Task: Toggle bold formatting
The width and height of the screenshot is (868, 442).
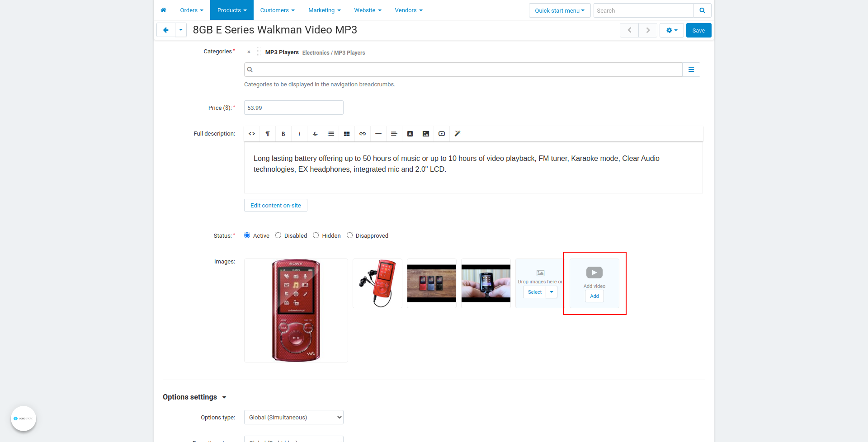Action: pyautogui.click(x=283, y=134)
